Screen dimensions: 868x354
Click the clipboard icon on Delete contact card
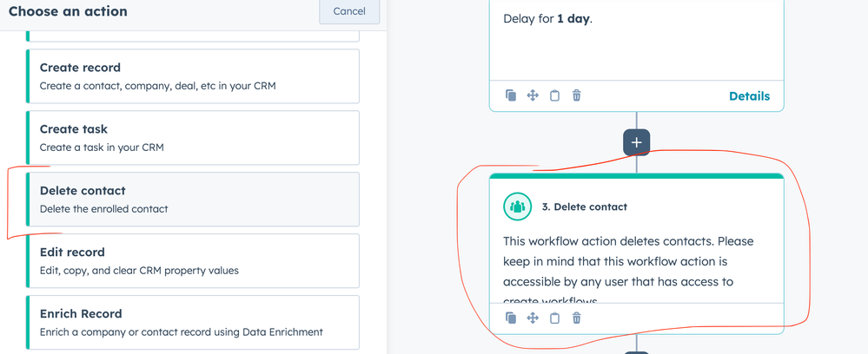(554, 318)
